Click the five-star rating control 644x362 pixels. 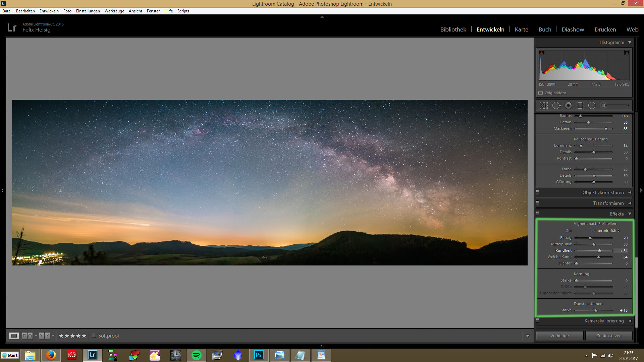click(72, 336)
